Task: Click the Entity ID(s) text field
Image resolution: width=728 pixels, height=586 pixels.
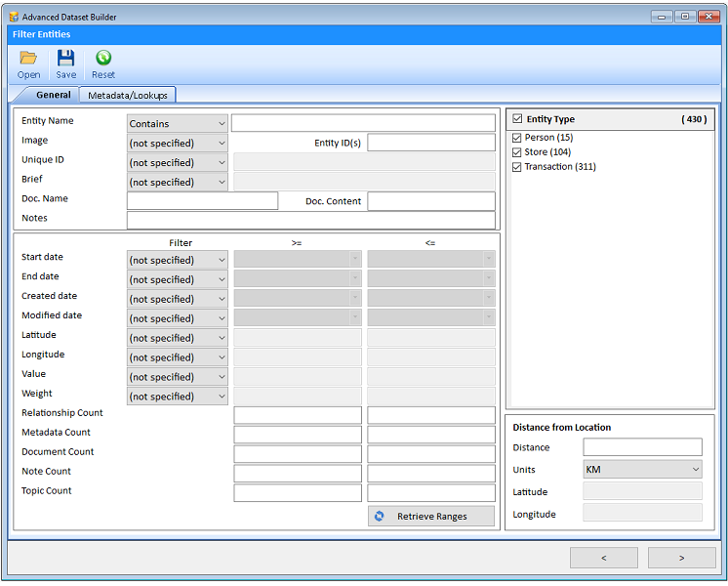Action: (430, 143)
